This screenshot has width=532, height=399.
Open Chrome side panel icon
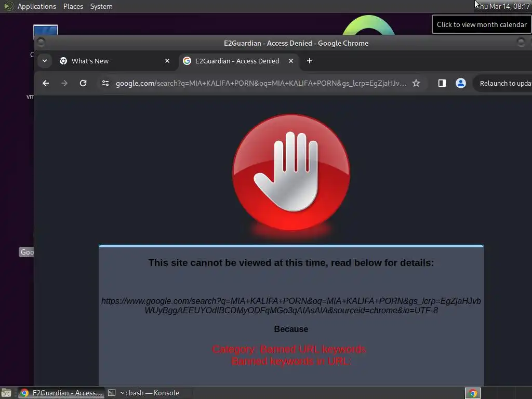pos(442,83)
